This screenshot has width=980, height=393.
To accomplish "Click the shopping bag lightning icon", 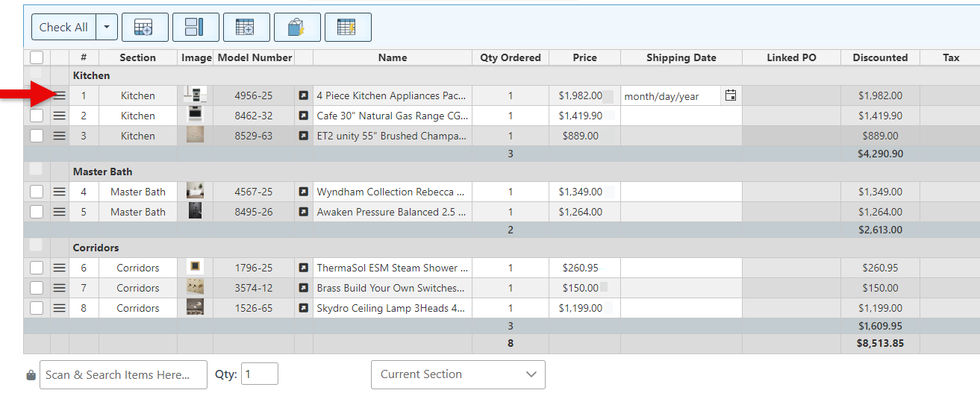I will [x=297, y=28].
